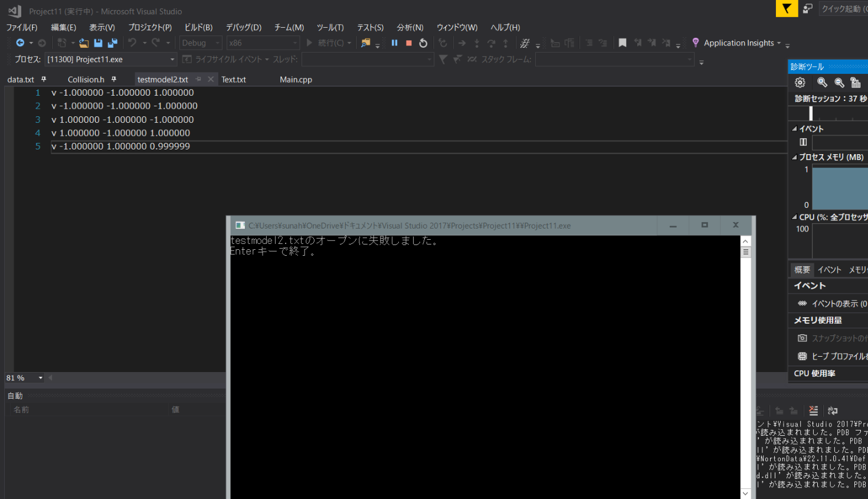Open diagnostic tools settings gear

click(x=800, y=83)
